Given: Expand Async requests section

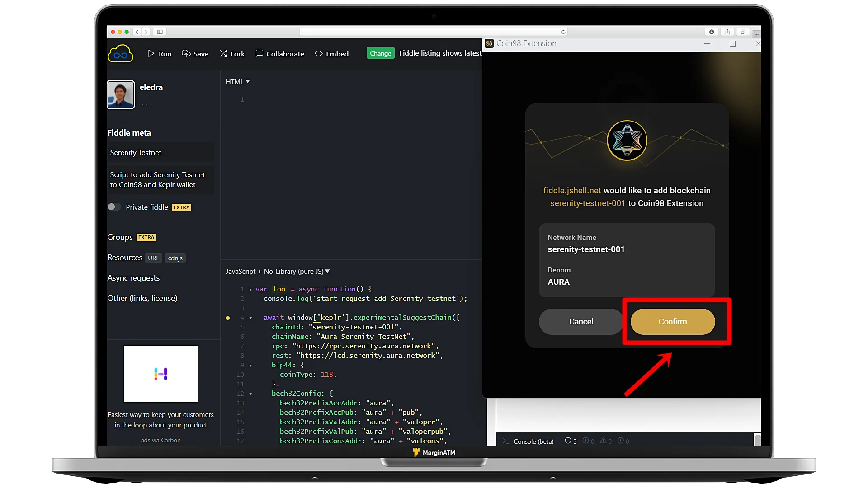Looking at the screenshot, I should pyautogui.click(x=133, y=278).
